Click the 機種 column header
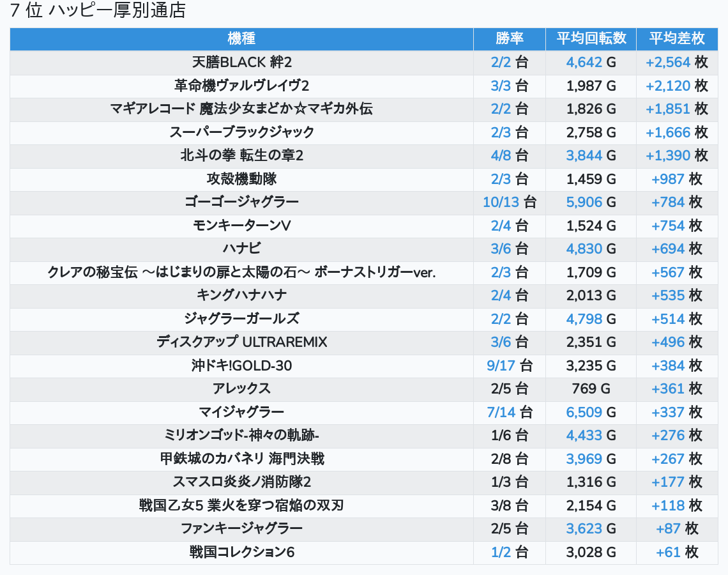Image resolution: width=728 pixels, height=575 pixels. click(241, 38)
